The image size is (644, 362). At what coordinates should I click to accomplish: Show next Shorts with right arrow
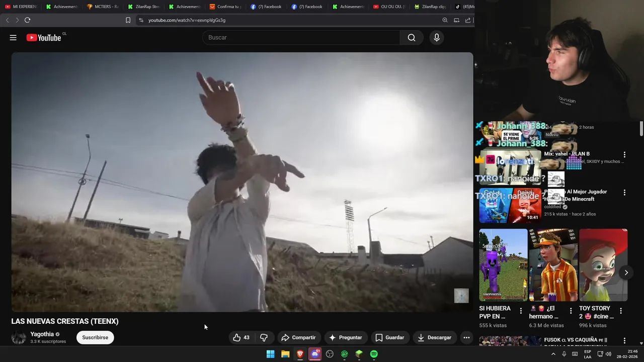click(x=626, y=273)
